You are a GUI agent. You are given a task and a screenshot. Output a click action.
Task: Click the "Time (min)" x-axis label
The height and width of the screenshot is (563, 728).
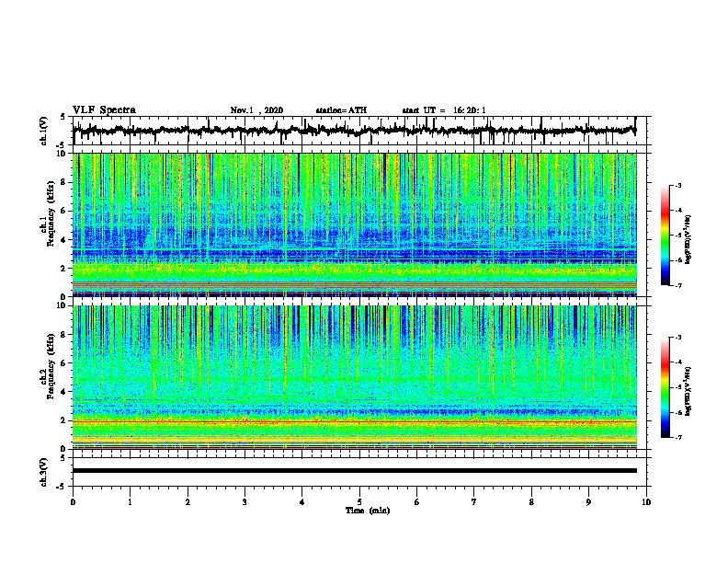pos(368,511)
